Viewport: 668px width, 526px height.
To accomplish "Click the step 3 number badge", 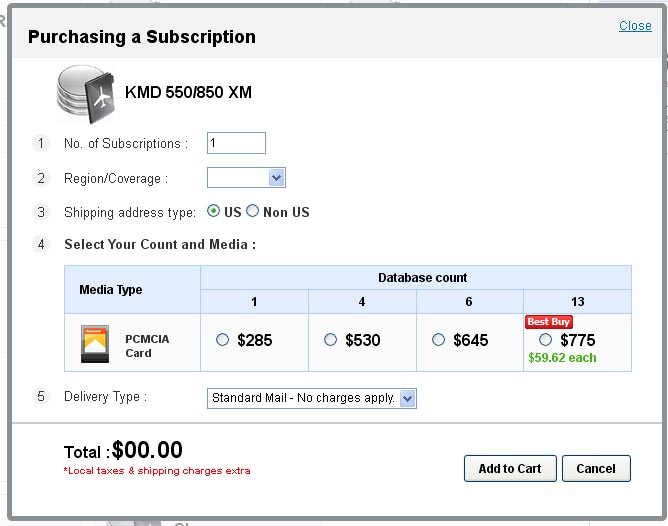I will pos(41,212).
